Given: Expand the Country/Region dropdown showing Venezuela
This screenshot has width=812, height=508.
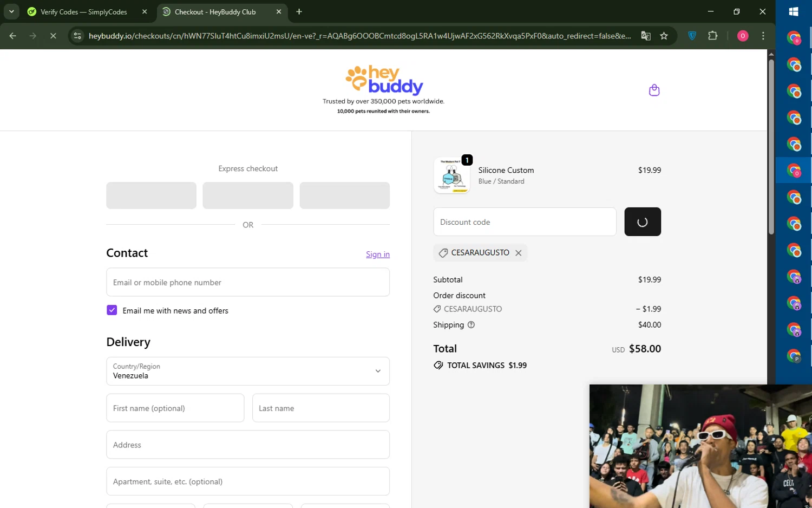Looking at the screenshot, I should 248,371.
